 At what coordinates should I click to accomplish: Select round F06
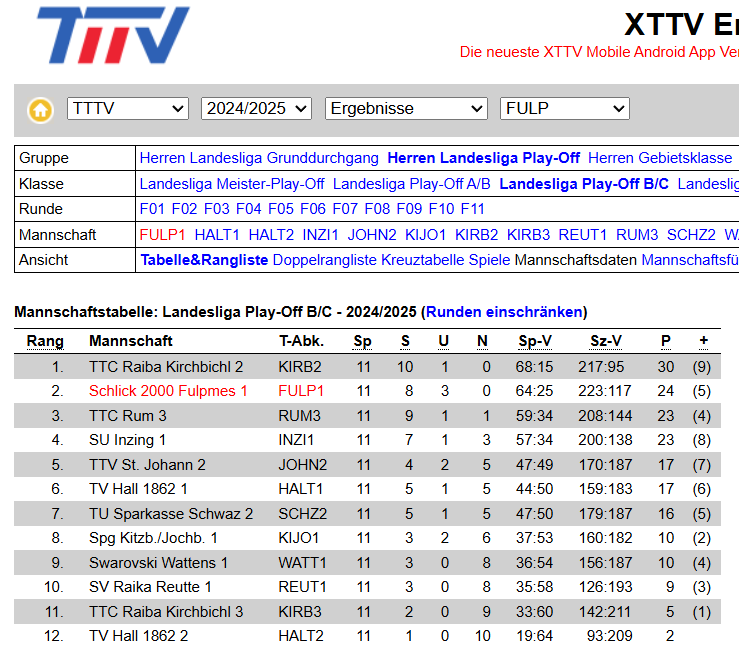click(313, 209)
